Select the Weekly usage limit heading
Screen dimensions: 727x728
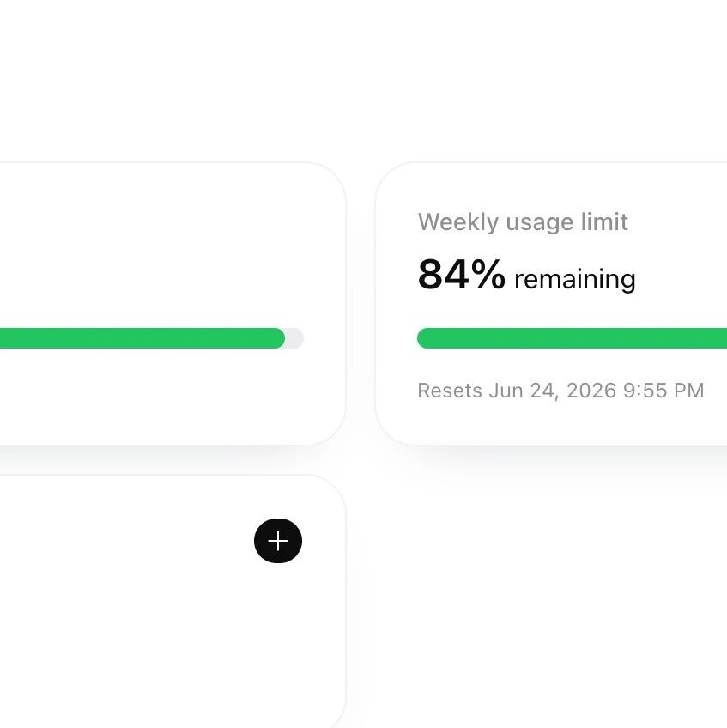523,222
